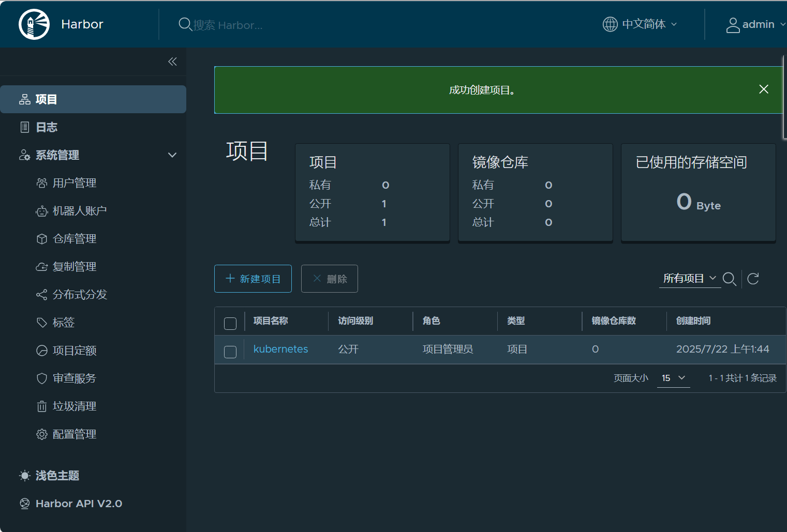The width and height of the screenshot is (787, 532).
Task: Click the 审查服务 shield icon
Action: [42, 378]
